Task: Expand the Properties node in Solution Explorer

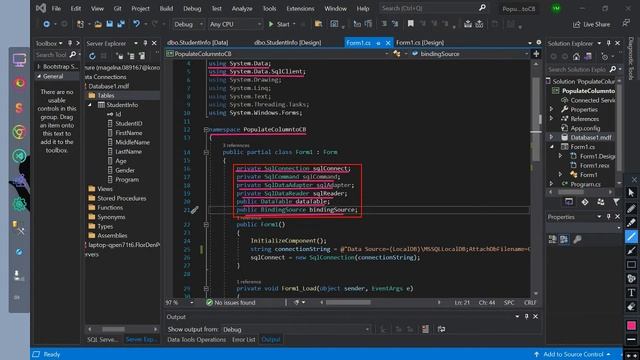Action: (x=552, y=109)
